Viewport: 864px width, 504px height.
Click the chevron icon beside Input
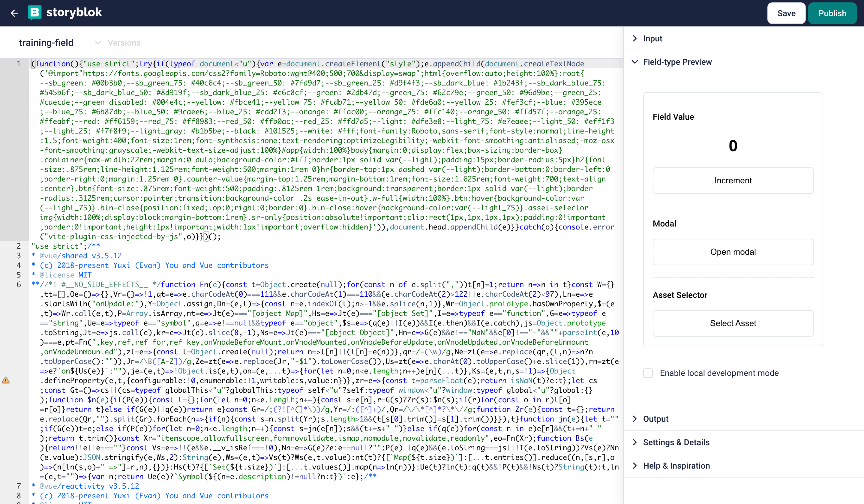[x=634, y=38]
